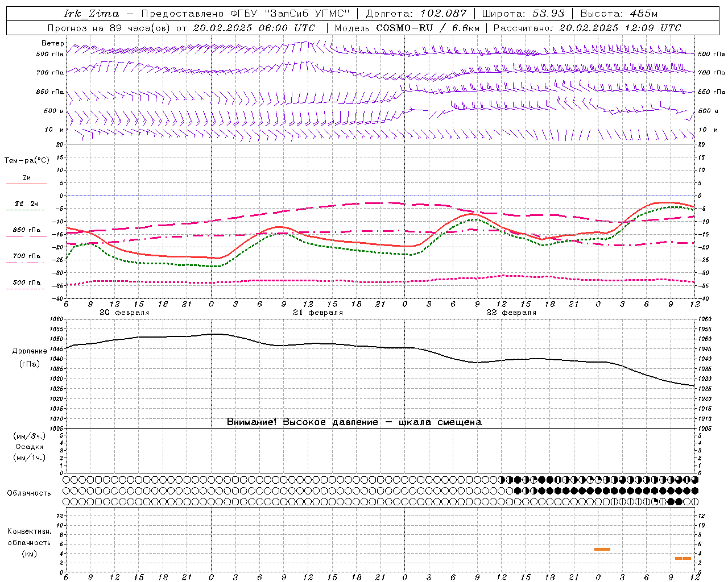
Task: Click the '(мм/3ч.)' precipitation unit label
Action: pos(30,436)
